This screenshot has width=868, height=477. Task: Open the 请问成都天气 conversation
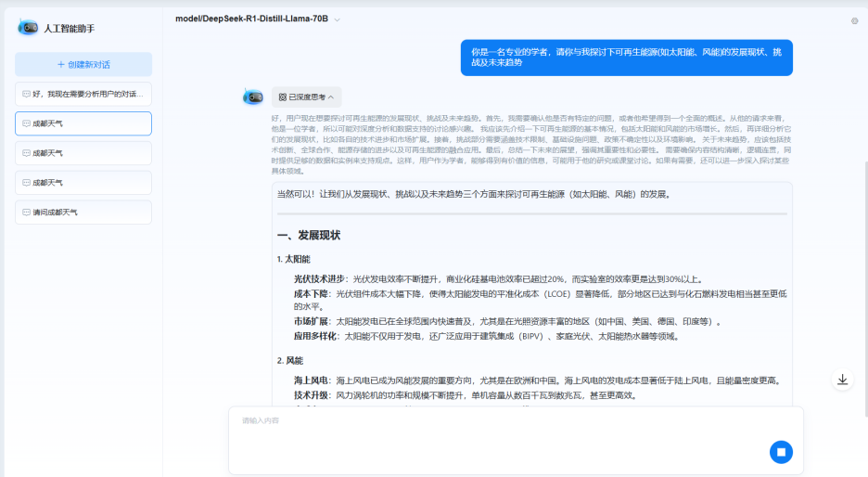pyautogui.click(x=83, y=213)
